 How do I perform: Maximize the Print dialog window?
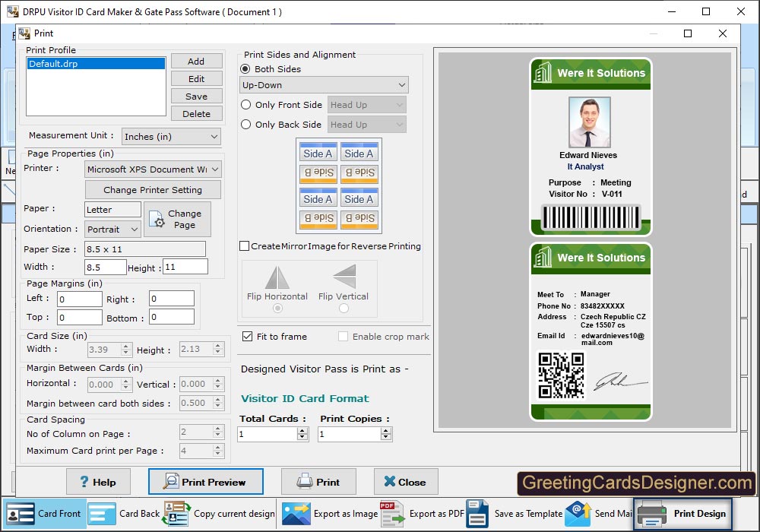tap(687, 33)
